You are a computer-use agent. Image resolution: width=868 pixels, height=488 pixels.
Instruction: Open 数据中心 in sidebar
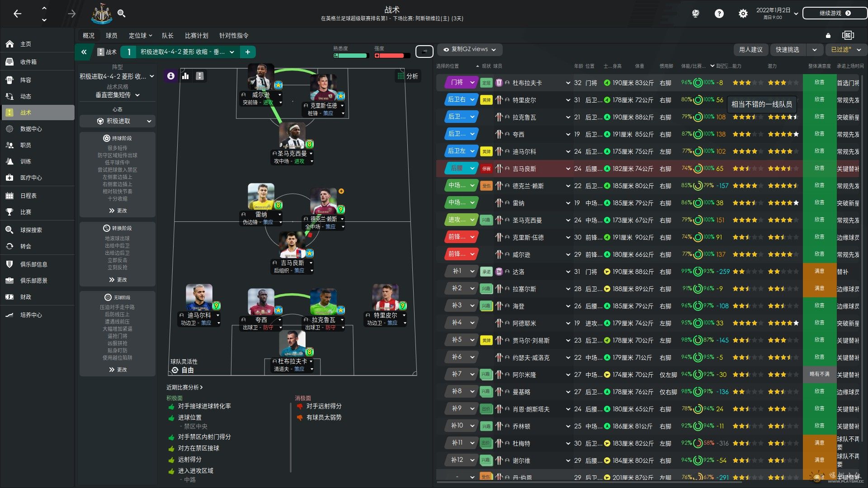pyautogui.click(x=38, y=129)
